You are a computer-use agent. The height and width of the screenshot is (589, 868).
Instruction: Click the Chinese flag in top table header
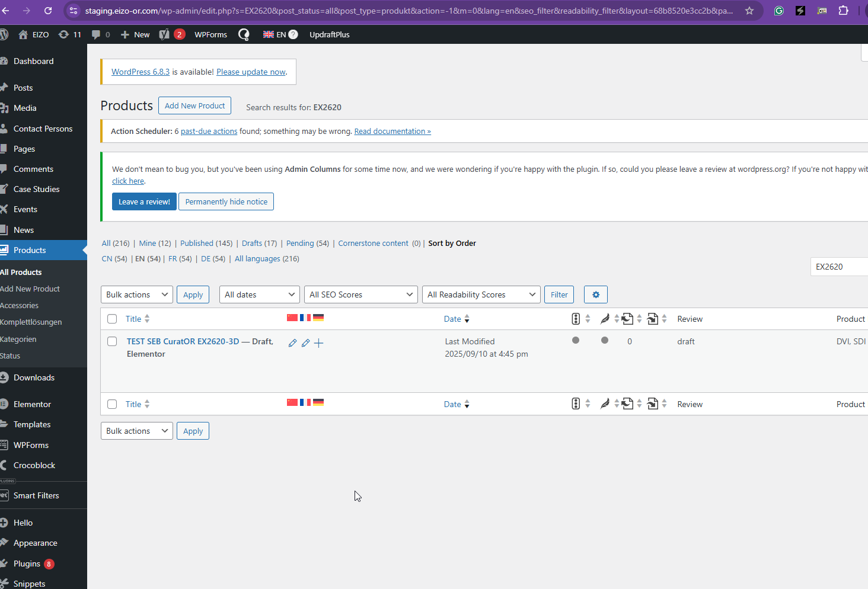click(292, 318)
